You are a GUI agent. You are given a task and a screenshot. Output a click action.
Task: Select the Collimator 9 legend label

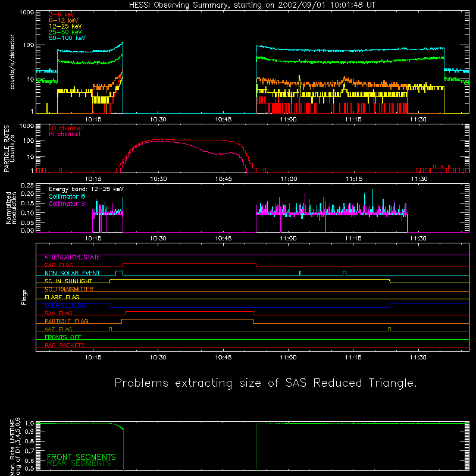click(x=67, y=203)
